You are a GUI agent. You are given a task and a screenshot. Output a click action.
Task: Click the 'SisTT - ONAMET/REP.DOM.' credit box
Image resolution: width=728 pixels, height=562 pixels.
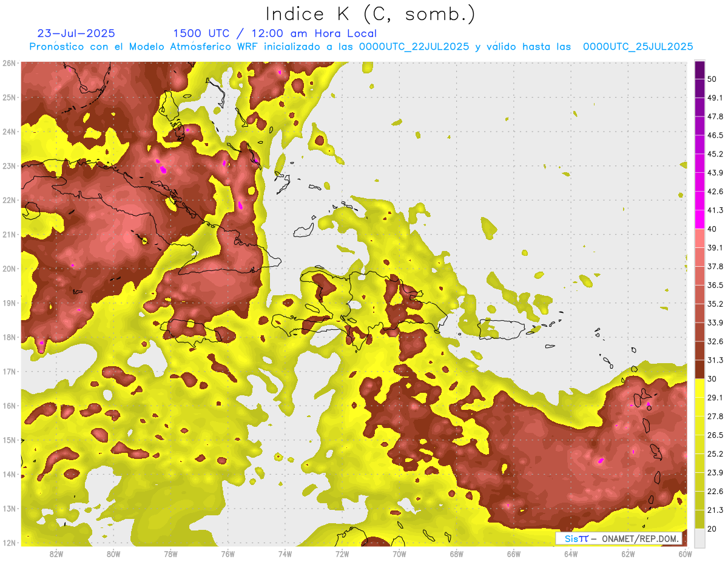[x=619, y=538]
